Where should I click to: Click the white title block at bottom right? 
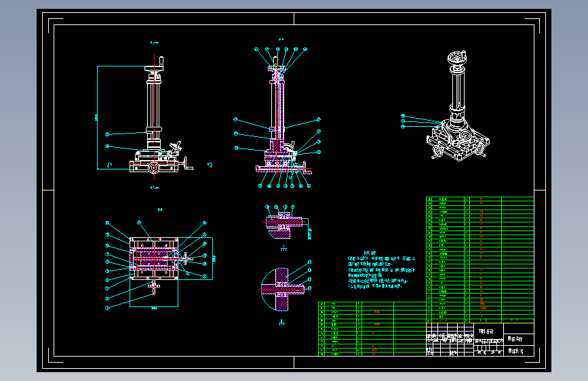[480, 340]
